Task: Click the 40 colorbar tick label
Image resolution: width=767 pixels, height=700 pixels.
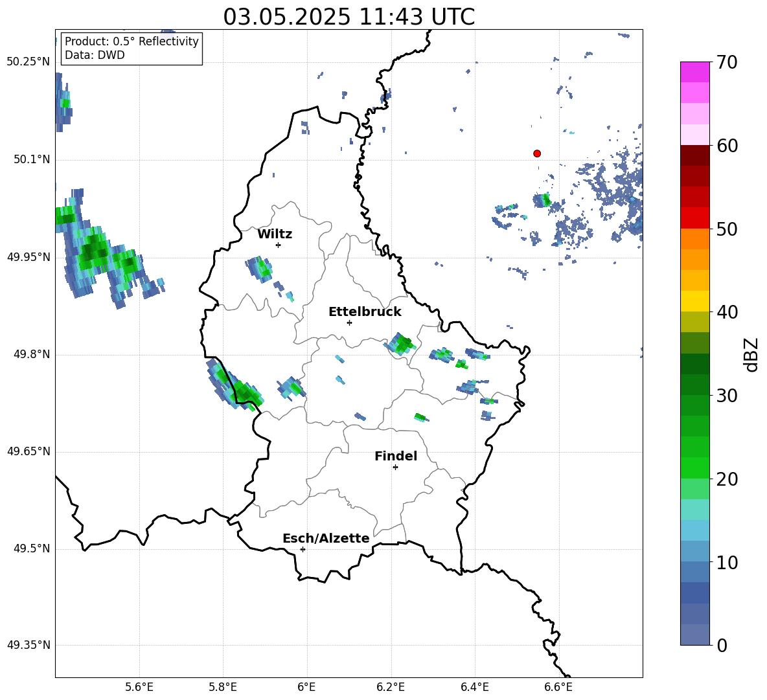Action: [x=727, y=312]
